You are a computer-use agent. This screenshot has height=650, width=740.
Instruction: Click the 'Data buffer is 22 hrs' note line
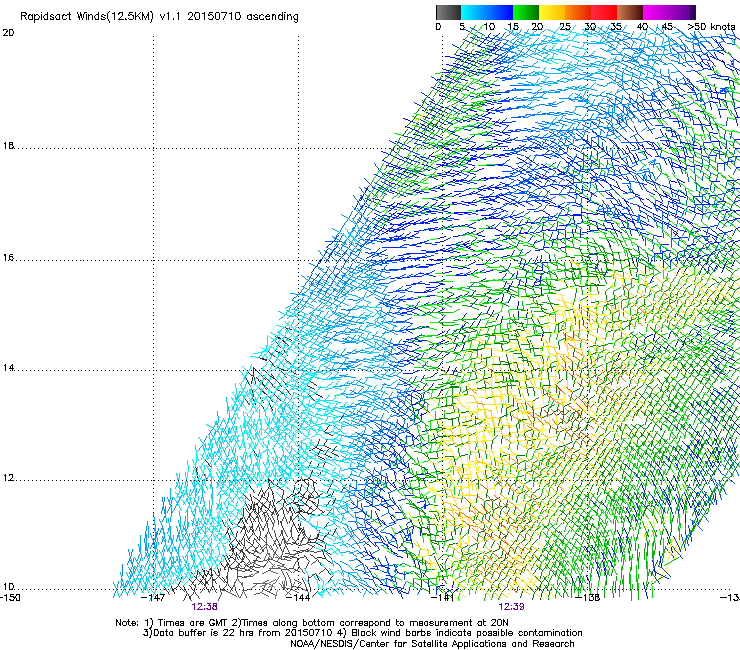click(x=362, y=633)
